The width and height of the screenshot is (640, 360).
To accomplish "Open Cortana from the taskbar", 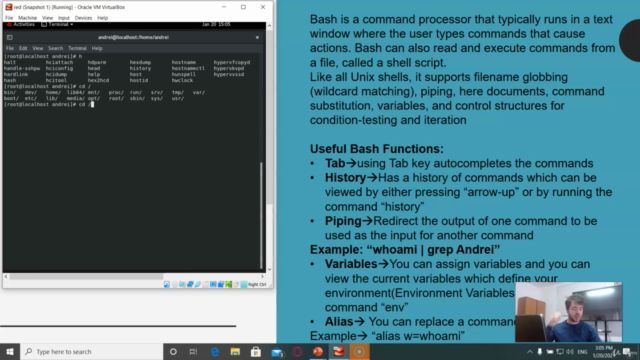I will [173, 351].
